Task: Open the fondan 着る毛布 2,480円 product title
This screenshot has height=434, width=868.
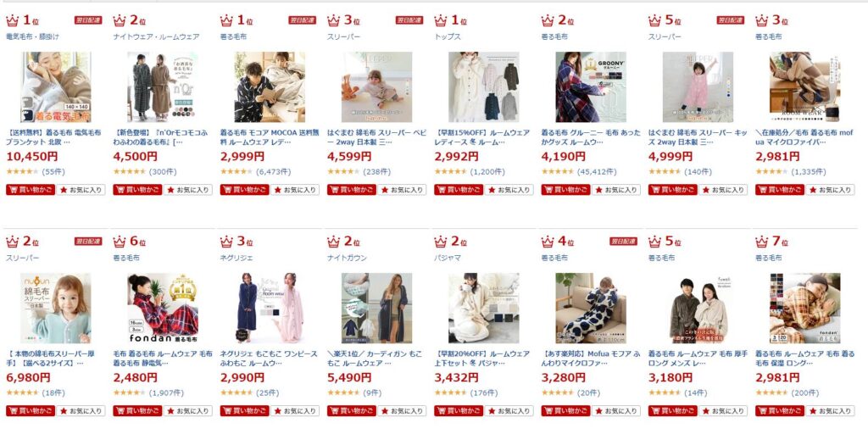Action: click(163, 359)
